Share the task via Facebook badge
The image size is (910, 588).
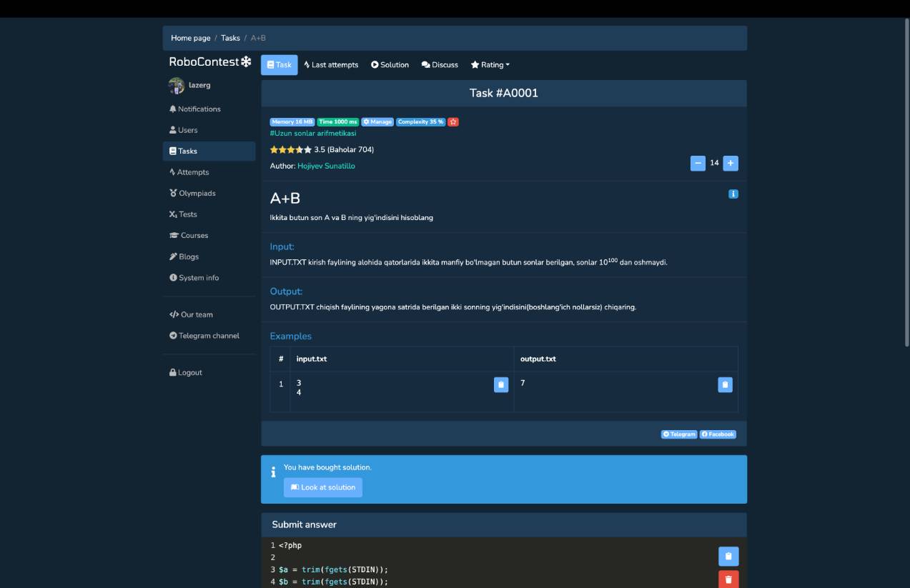718,434
